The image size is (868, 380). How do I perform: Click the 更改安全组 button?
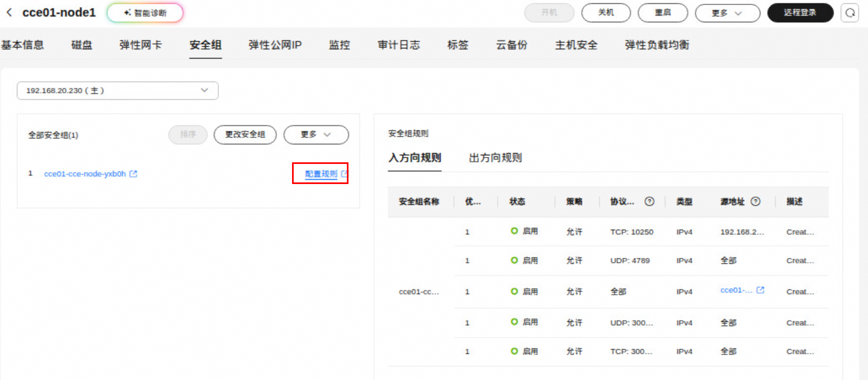pos(245,135)
